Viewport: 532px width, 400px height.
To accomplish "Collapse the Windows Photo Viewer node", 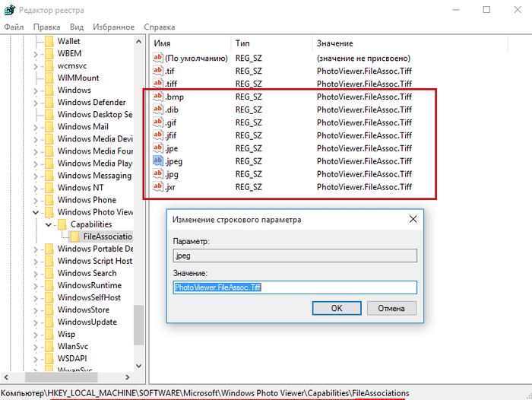I will click(36, 212).
